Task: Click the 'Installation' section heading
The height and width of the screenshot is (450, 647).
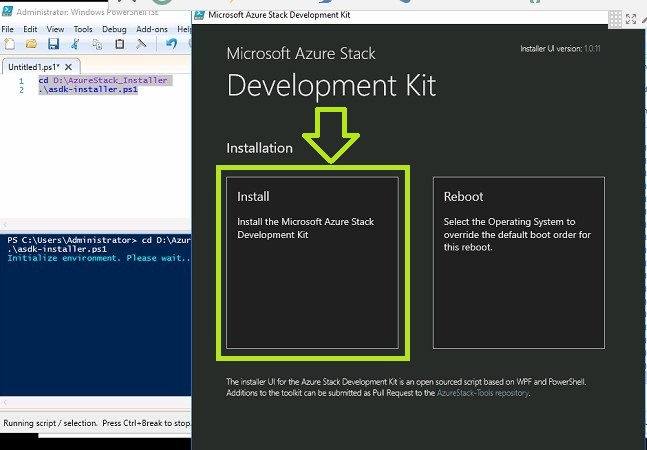Action: pos(260,148)
